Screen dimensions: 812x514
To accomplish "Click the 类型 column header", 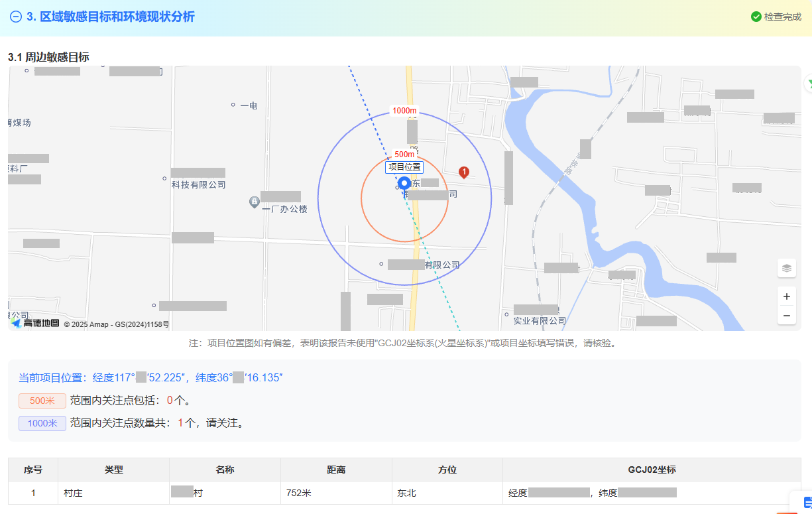I will coord(113,470).
